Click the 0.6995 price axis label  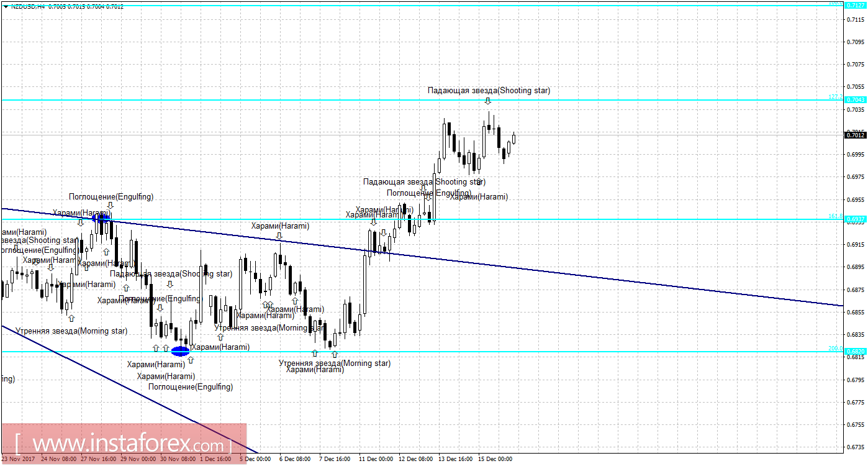pyautogui.click(x=856, y=154)
